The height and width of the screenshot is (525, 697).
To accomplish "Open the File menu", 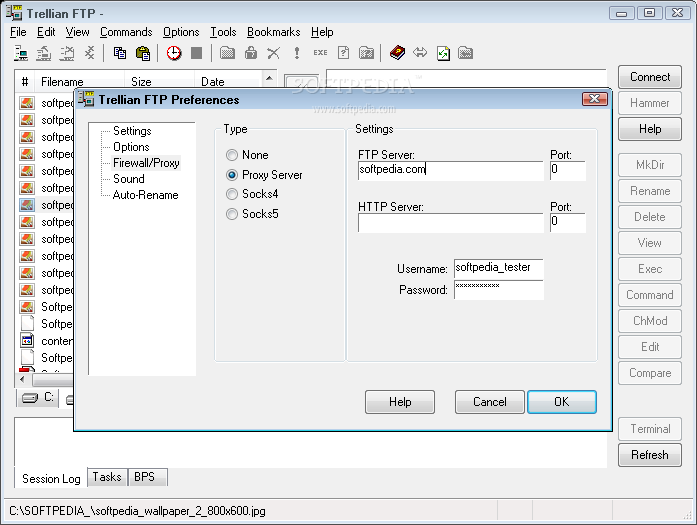I will coord(18,32).
